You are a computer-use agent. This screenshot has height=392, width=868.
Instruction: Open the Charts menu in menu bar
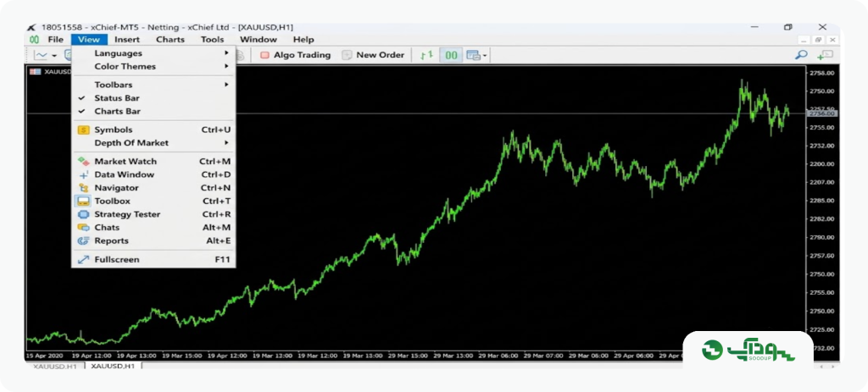[170, 39]
